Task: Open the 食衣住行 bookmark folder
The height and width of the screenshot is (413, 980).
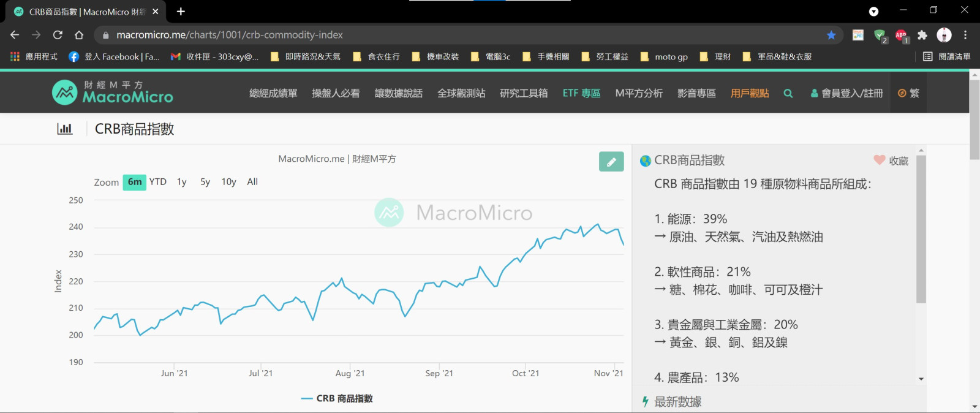Action: tap(376, 56)
